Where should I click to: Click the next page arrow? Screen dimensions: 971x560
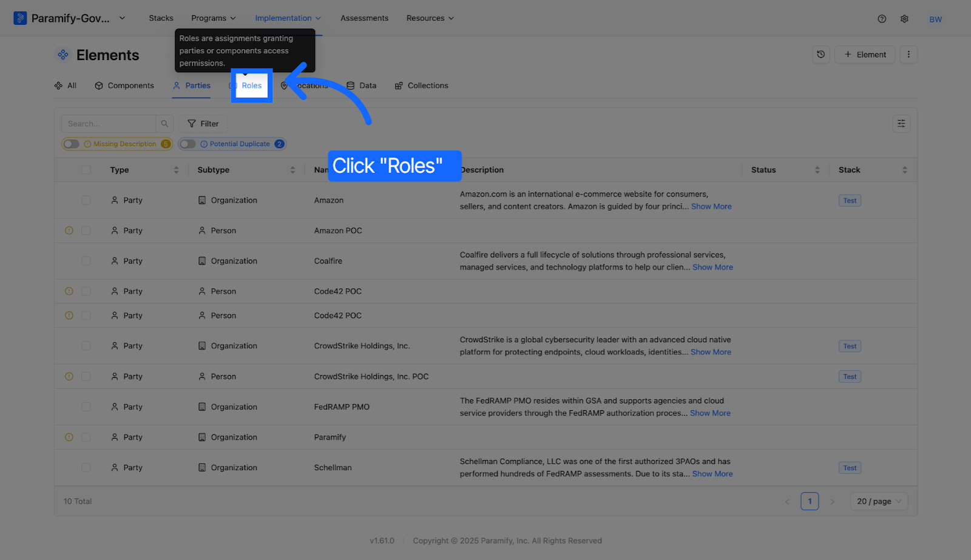pos(832,501)
